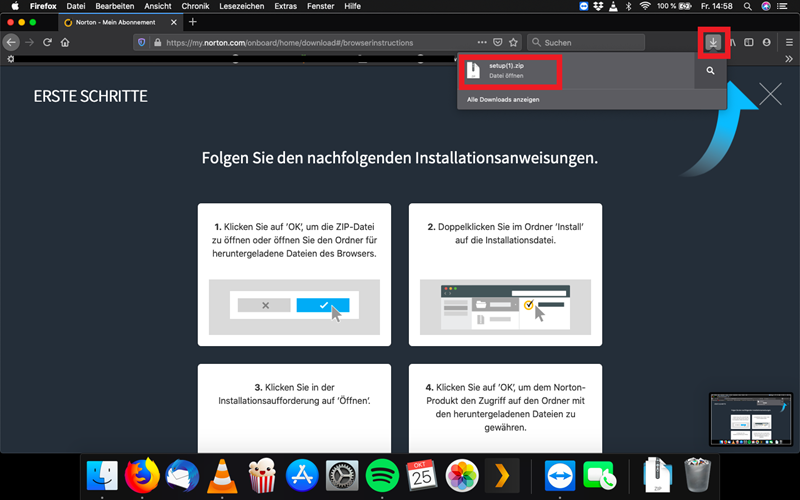Click 'Alle Downloads anzeigen'
Image resolution: width=800 pixels, height=500 pixels.
tap(503, 99)
